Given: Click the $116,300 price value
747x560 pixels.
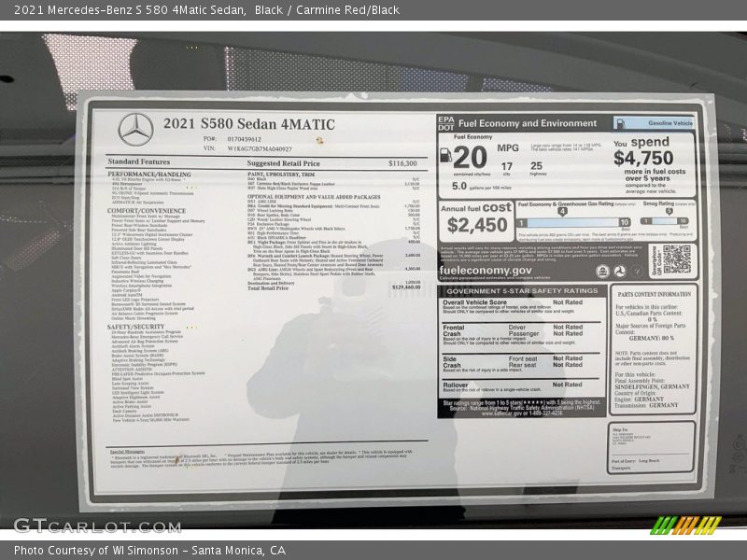Looking at the screenshot, I should coord(402,163).
